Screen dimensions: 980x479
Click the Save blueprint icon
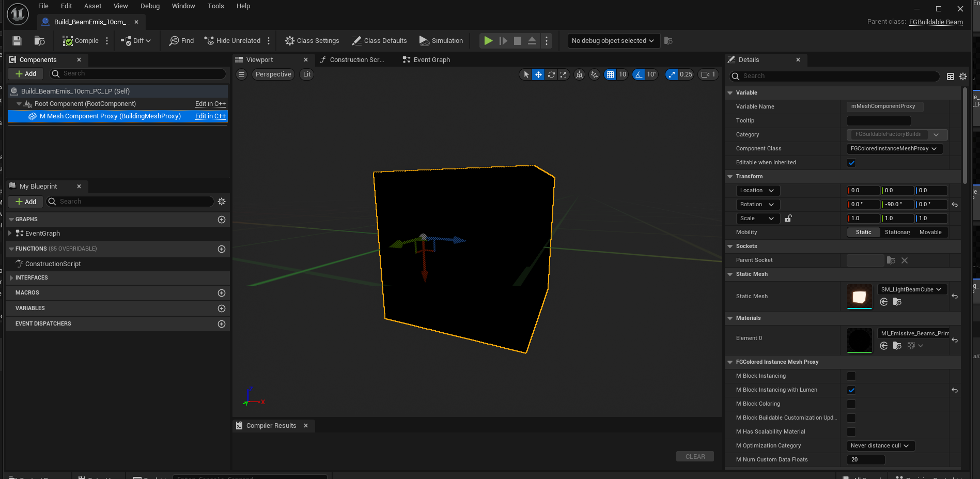pos(17,41)
